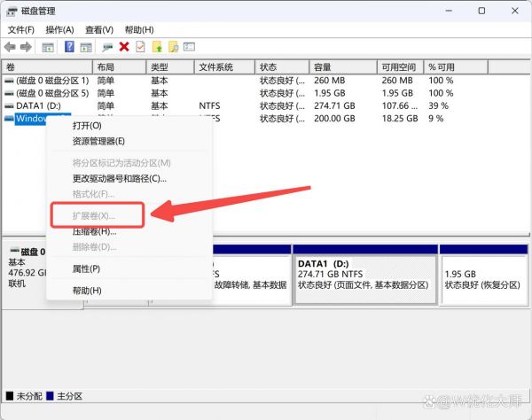Image resolution: width=532 pixels, height=420 pixels.
Task: Click greyed 格式化(F)... menu entry
Action: [x=93, y=194]
